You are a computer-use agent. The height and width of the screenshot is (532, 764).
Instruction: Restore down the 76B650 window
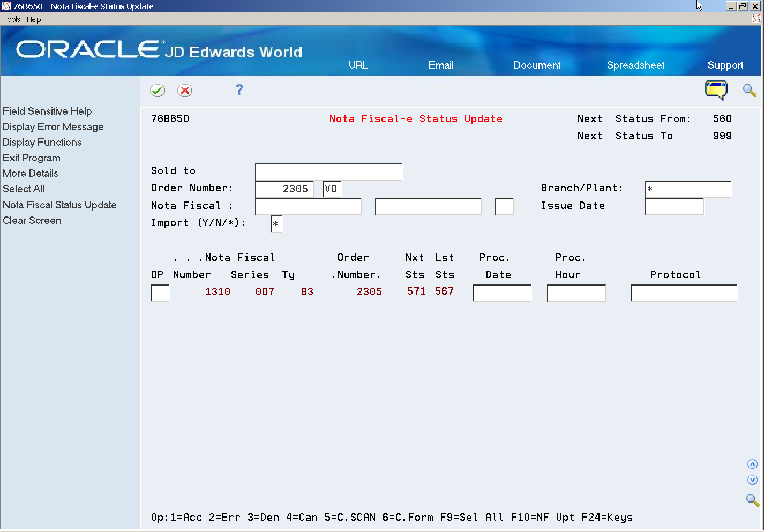click(743, 6)
